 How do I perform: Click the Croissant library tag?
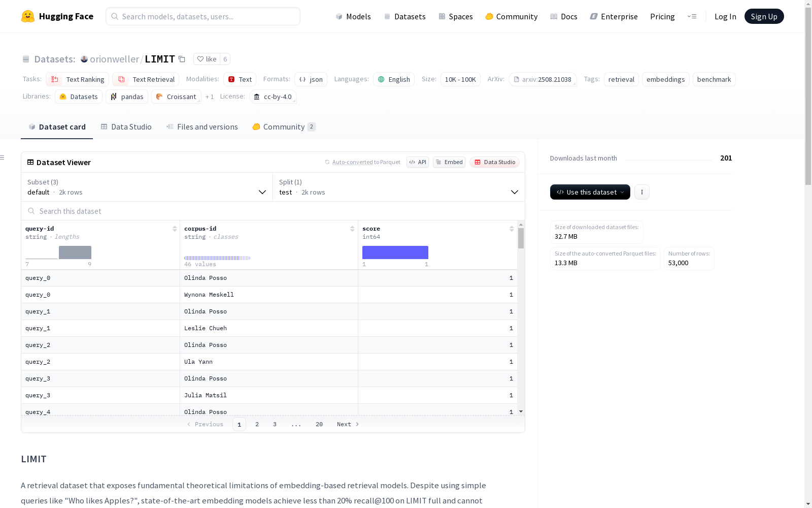tap(176, 97)
